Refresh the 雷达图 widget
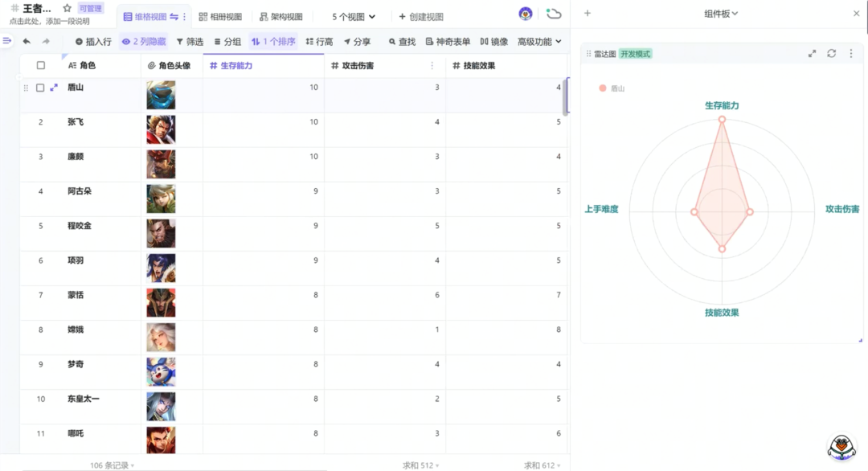The width and height of the screenshot is (868, 471). 831,53
